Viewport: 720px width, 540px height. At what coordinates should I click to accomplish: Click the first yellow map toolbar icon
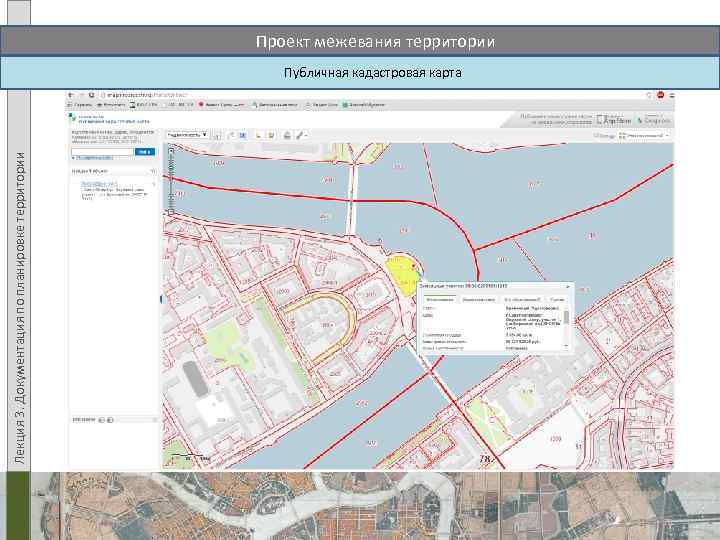coord(258,135)
